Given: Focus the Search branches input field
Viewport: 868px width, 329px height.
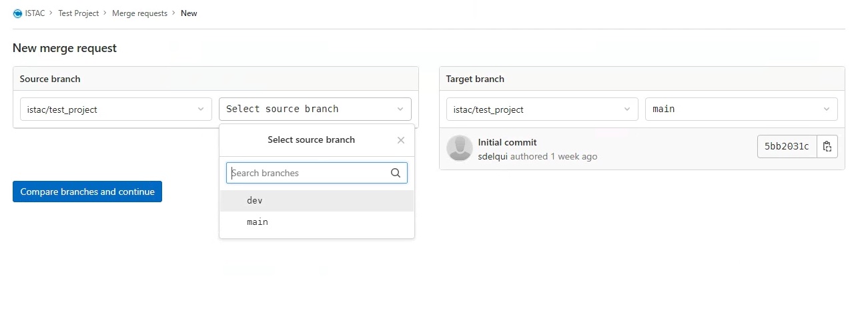Looking at the screenshot, I should (317, 173).
